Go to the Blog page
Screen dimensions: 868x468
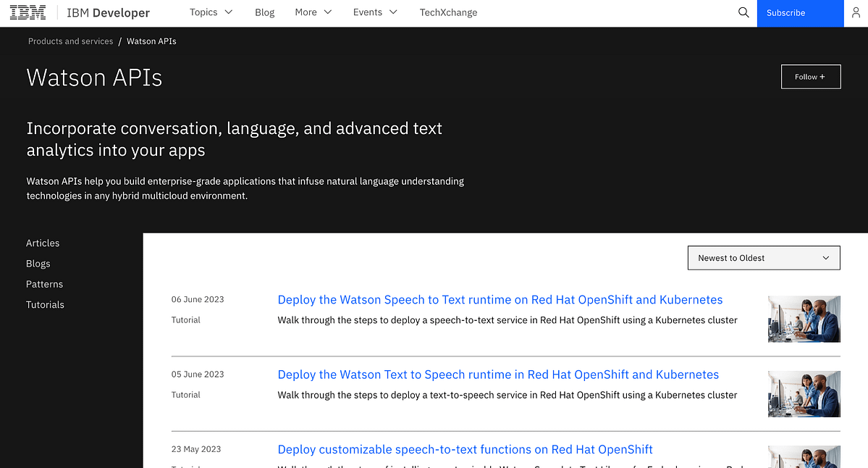pyautogui.click(x=264, y=12)
